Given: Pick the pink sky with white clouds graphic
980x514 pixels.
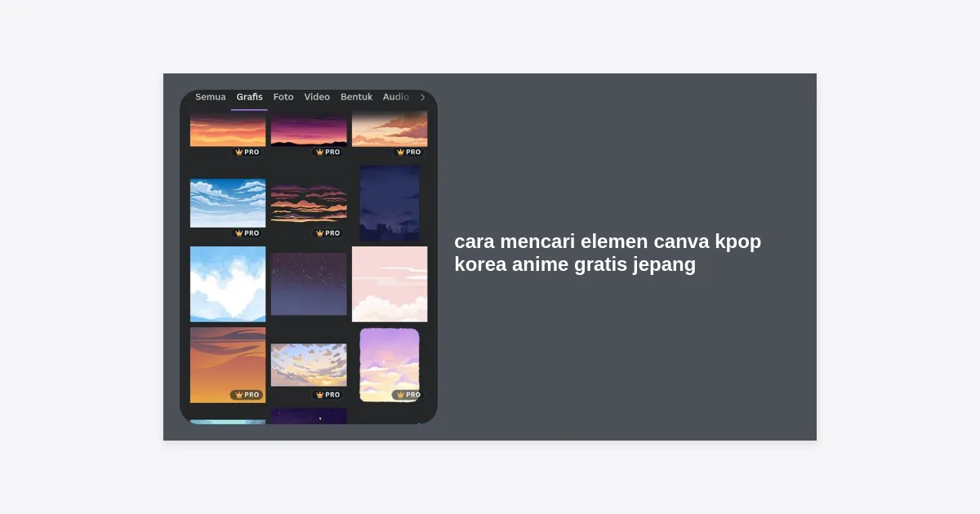Looking at the screenshot, I should click(390, 284).
